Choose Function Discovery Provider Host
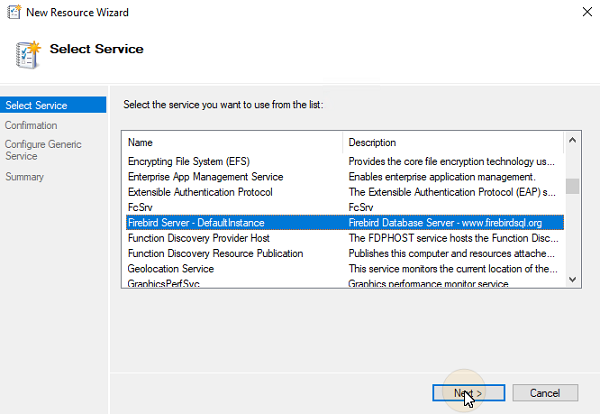This screenshot has width=600, height=414. point(198,238)
